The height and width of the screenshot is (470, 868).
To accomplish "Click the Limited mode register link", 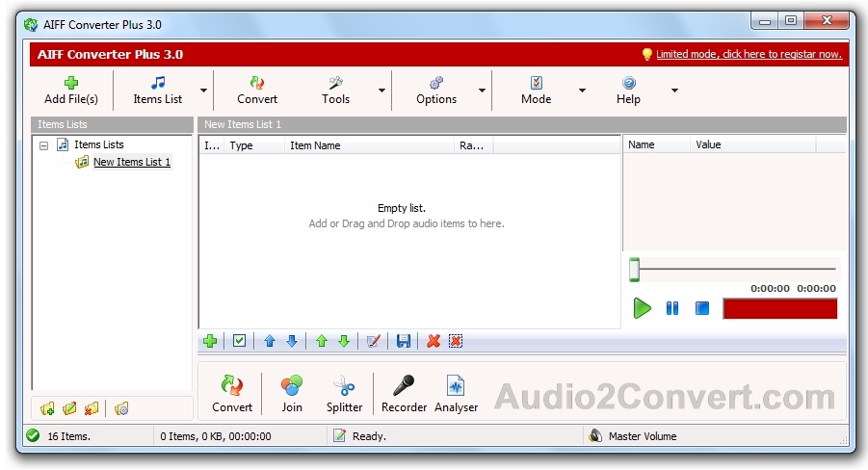I will 749,54.
